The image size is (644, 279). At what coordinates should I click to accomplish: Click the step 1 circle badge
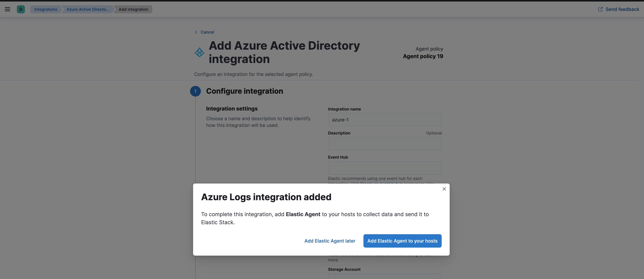tap(195, 91)
